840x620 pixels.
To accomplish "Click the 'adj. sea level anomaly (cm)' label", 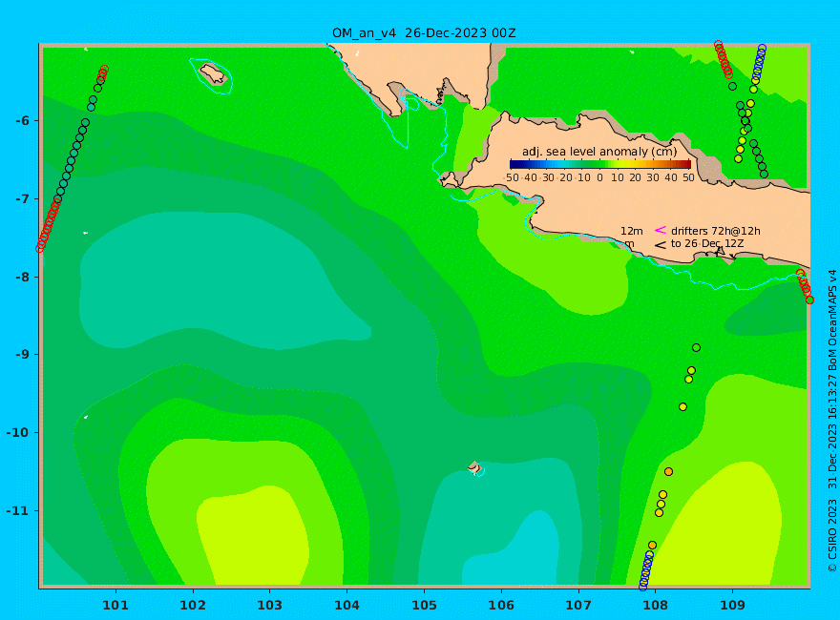I will [x=599, y=152].
